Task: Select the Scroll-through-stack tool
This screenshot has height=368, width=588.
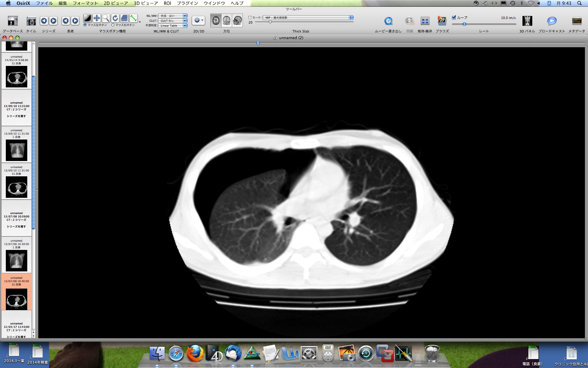Action: tap(124, 18)
